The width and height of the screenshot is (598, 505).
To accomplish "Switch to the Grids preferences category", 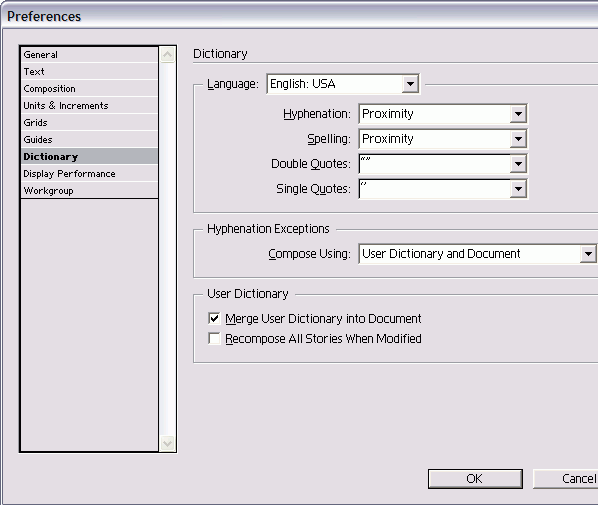I will pos(90,122).
